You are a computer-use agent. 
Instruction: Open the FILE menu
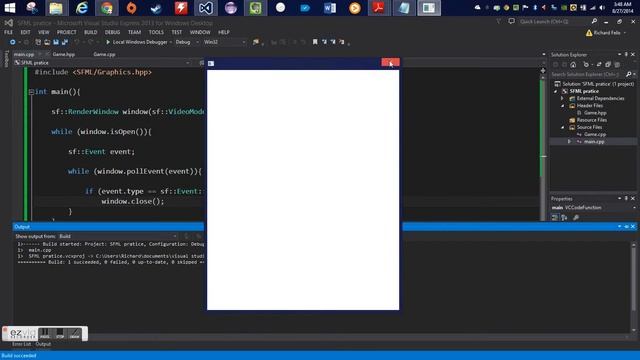[8, 32]
